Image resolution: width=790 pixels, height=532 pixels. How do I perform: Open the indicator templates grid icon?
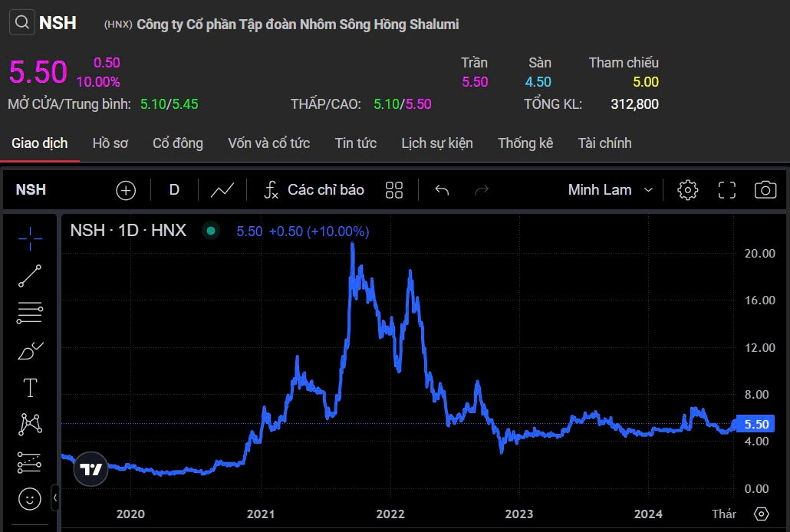394,190
